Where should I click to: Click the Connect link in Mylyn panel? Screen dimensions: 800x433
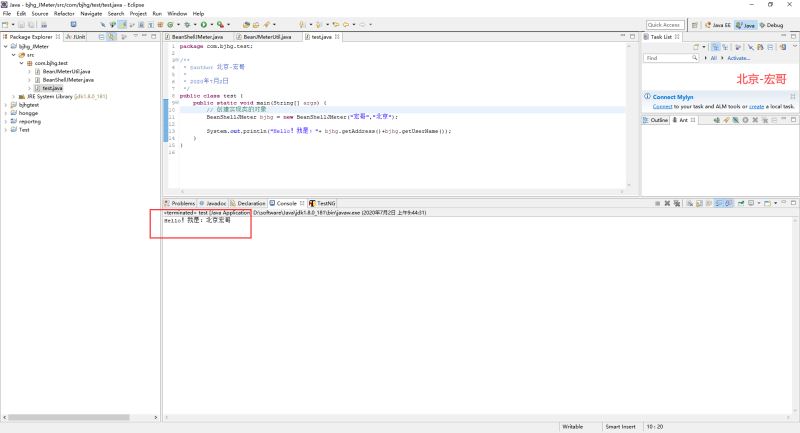662,106
